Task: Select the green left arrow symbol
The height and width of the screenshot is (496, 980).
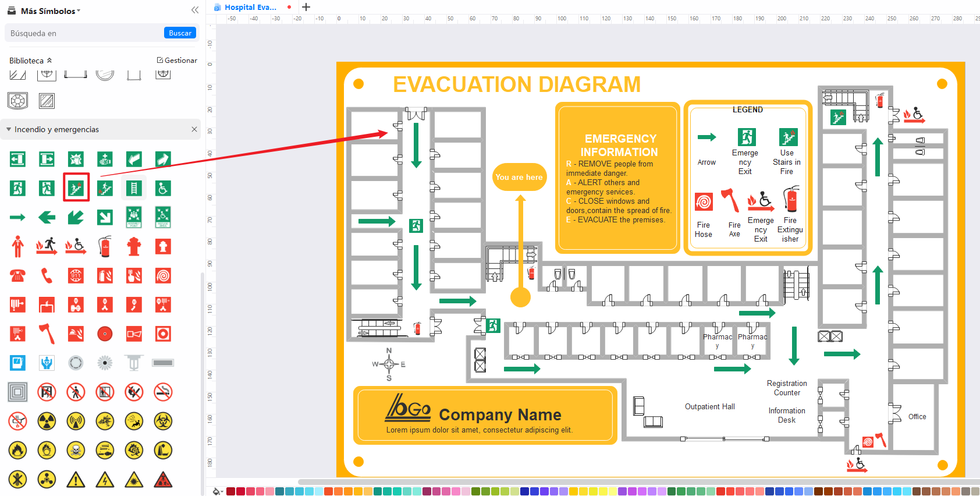Action: pos(47,217)
